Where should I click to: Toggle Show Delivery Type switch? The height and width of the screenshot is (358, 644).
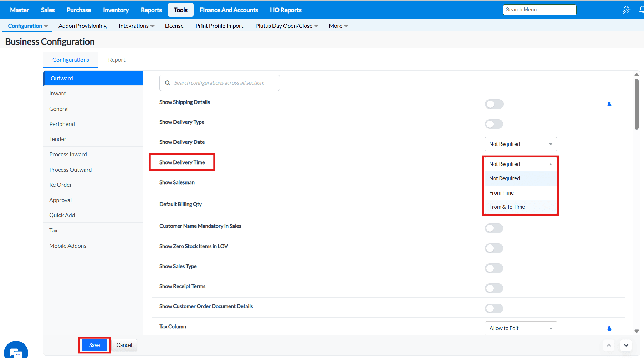[494, 124]
